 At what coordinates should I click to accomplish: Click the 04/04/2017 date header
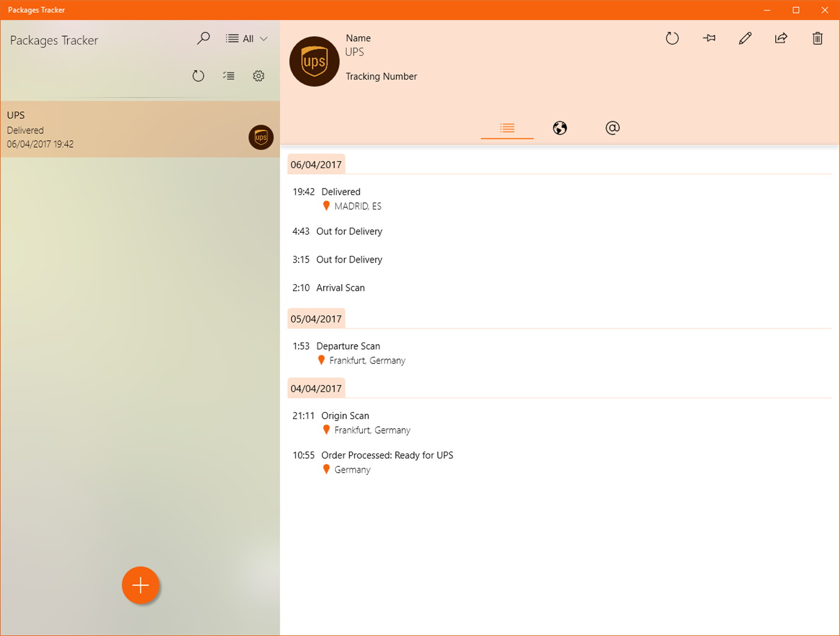point(316,389)
